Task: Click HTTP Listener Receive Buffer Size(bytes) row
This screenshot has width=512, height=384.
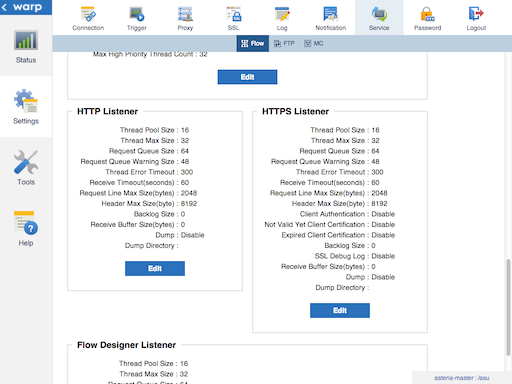Action: click(138, 225)
